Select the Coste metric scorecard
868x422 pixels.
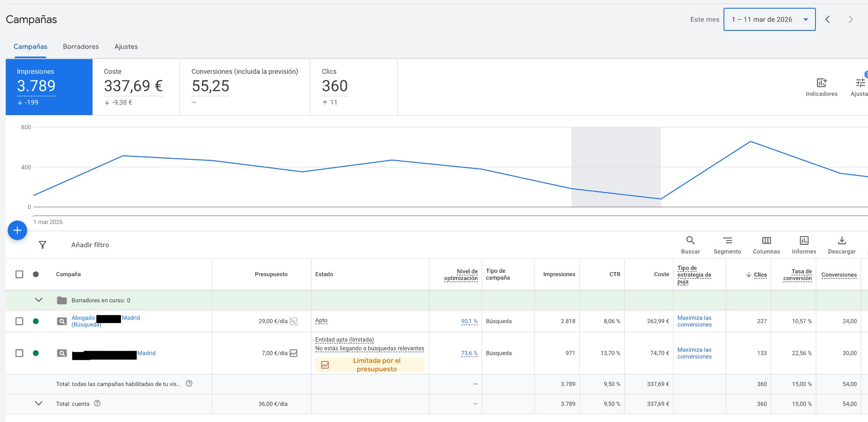point(136,87)
